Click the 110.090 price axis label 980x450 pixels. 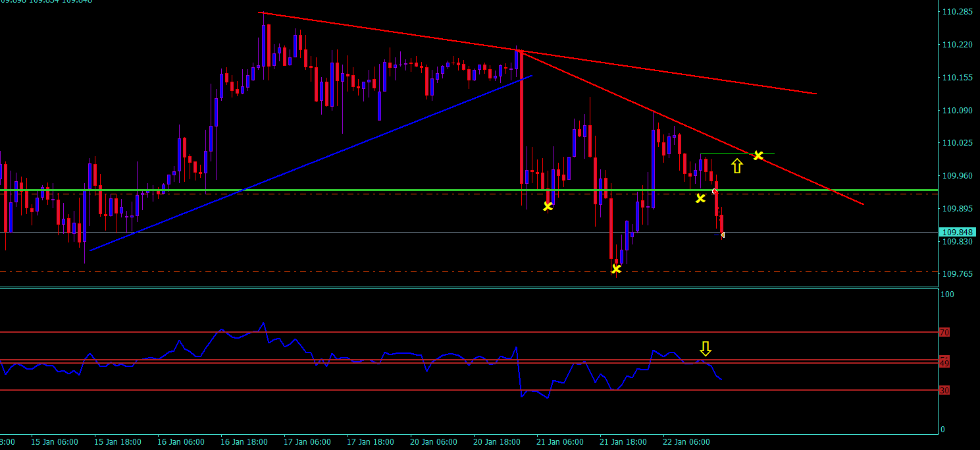[x=958, y=110]
